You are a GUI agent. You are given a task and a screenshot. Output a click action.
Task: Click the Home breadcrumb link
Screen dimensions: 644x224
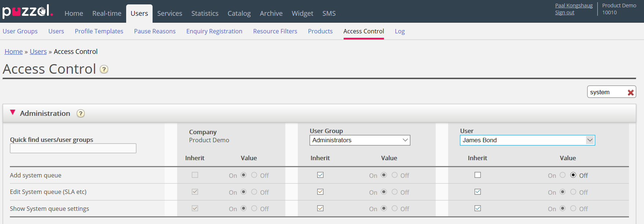[x=14, y=52]
